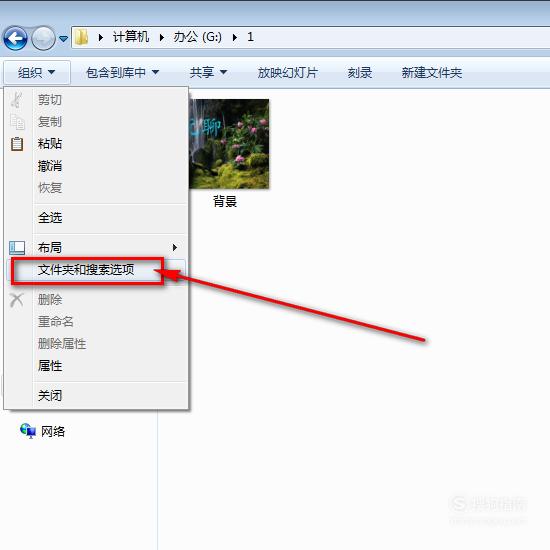Click the scissors cut icon
550x550 pixels.
[x=16, y=100]
